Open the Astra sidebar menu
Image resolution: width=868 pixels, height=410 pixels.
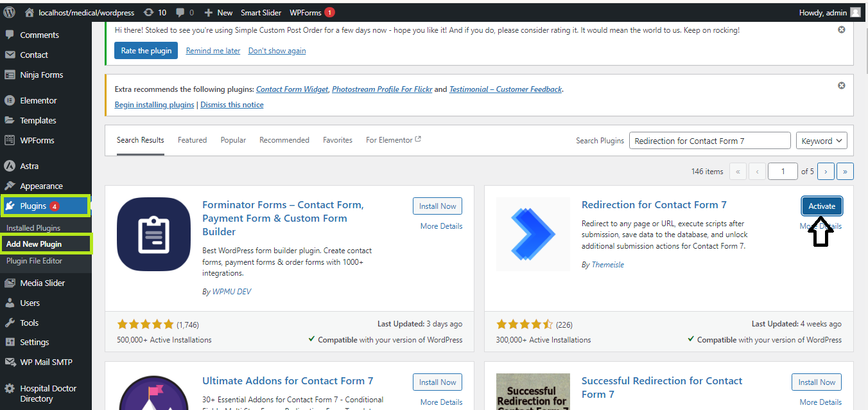pyautogui.click(x=29, y=166)
